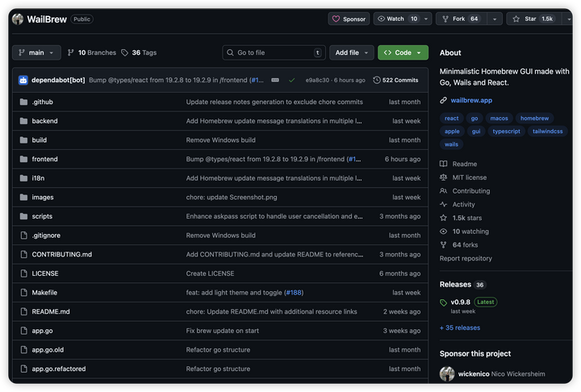Click the dependabot bot avatar
The width and height of the screenshot is (581, 392).
(x=23, y=80)
